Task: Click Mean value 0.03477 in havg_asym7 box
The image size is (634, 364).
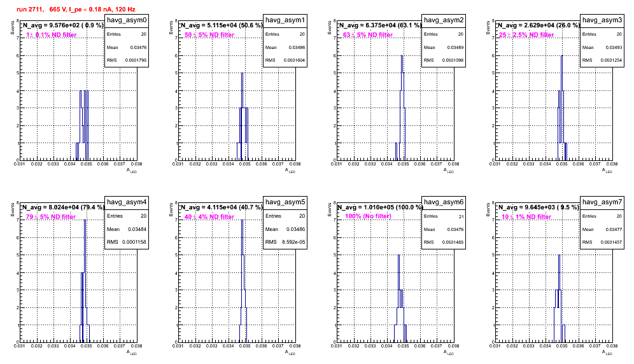Action: [614, 229]
